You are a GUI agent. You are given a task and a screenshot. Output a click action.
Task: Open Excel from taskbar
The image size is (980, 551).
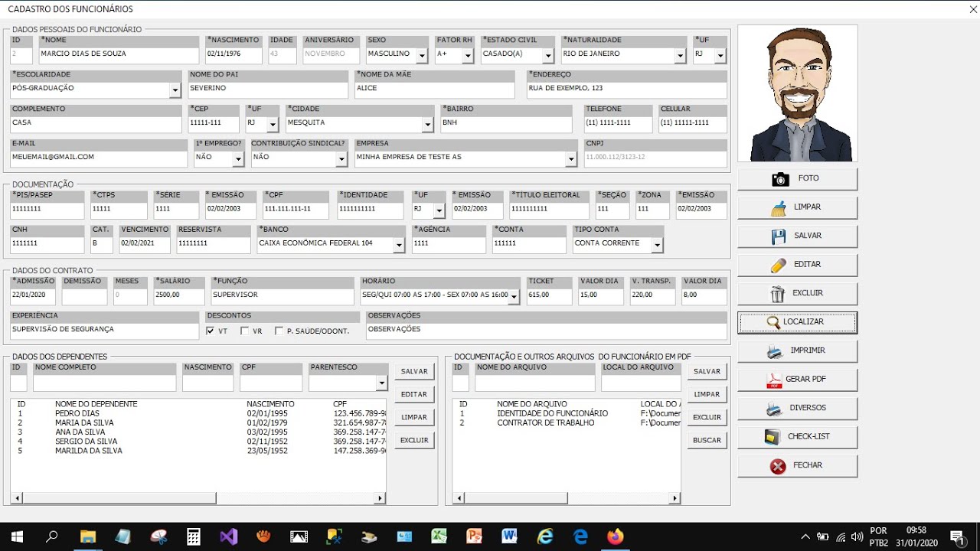(x=439, y=536)
